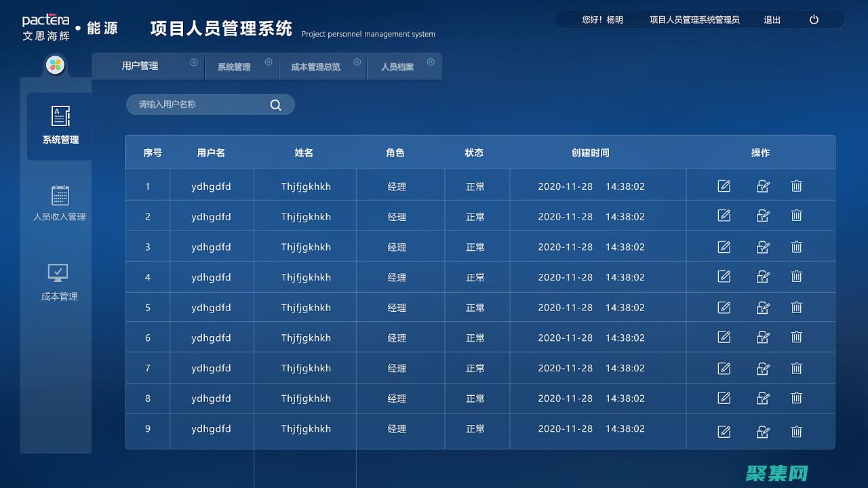Click the edit pencil icon on row 1
868x488 pixels.
click(724, 186)
